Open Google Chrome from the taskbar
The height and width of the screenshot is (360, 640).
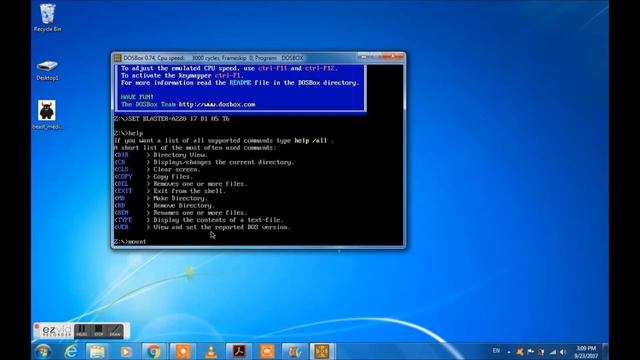pos(154,351)
